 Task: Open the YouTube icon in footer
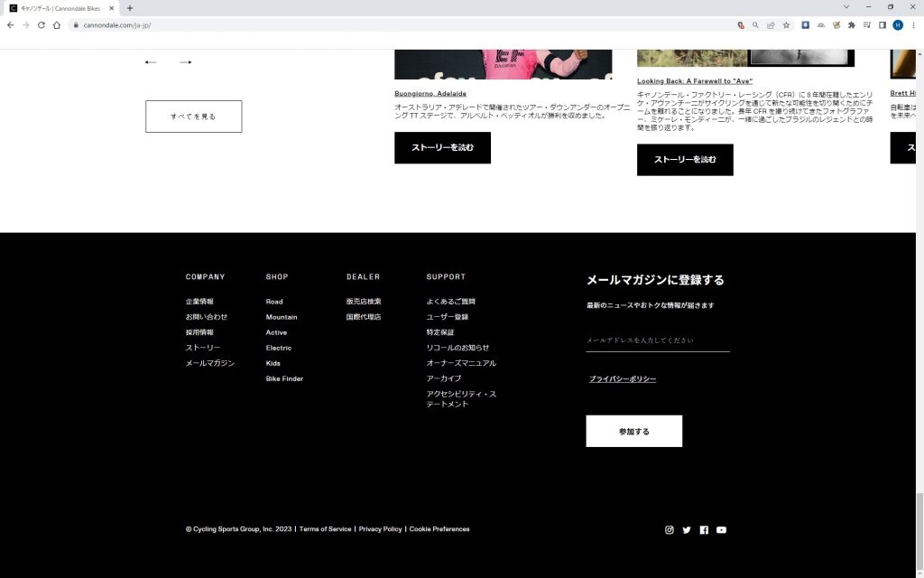pyautogui.click(x=721, y=530)
